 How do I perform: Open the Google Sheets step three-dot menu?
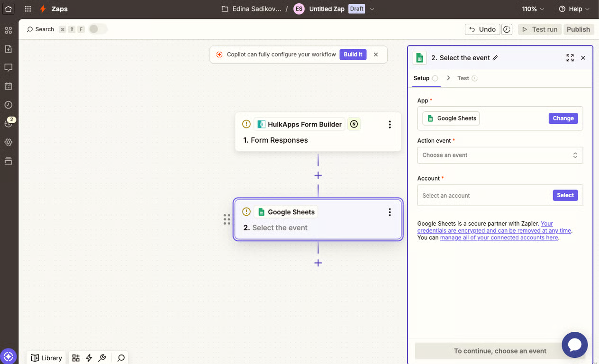coord(390,212)
